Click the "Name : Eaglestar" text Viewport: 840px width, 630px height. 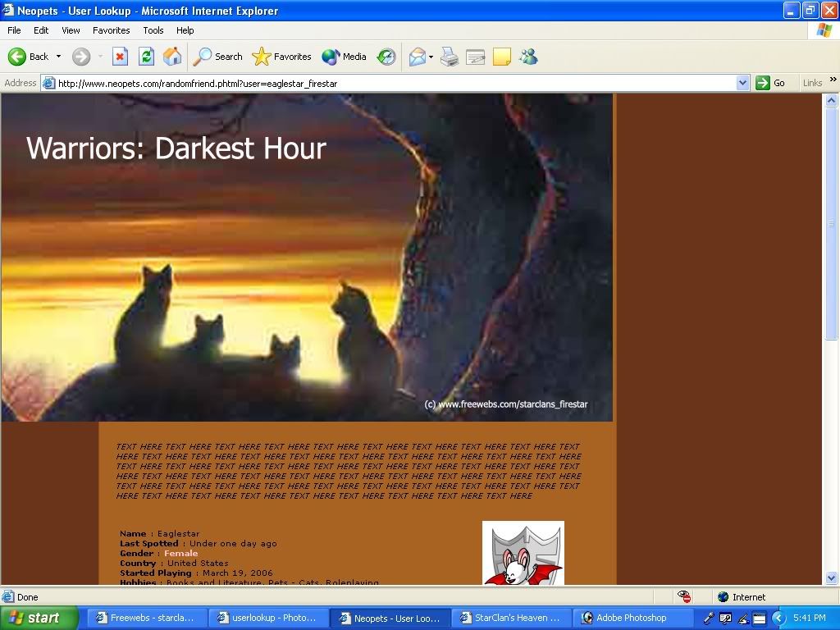coord(160,533)
